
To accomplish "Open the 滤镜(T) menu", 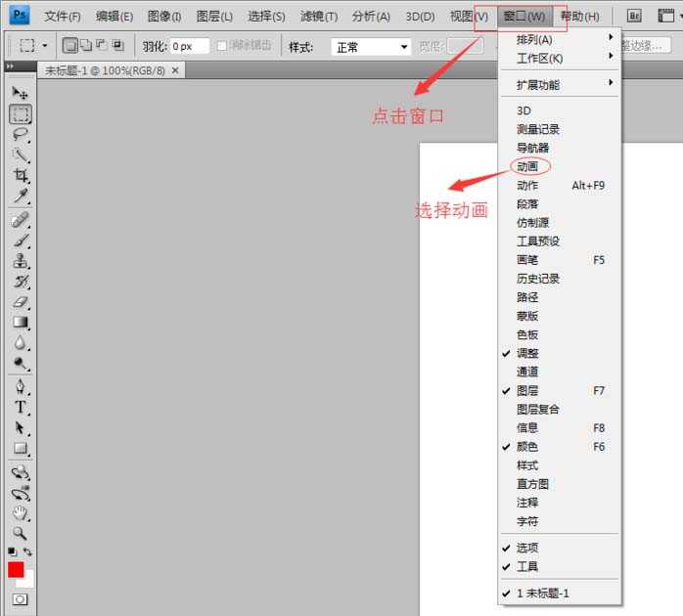I will coord(318,17).
